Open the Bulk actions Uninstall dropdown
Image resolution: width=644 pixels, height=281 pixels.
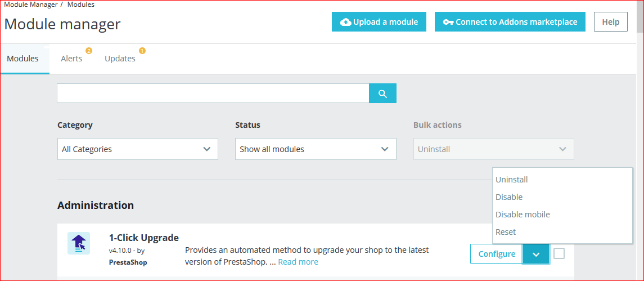pyautogui.click(x=494, y=149)
